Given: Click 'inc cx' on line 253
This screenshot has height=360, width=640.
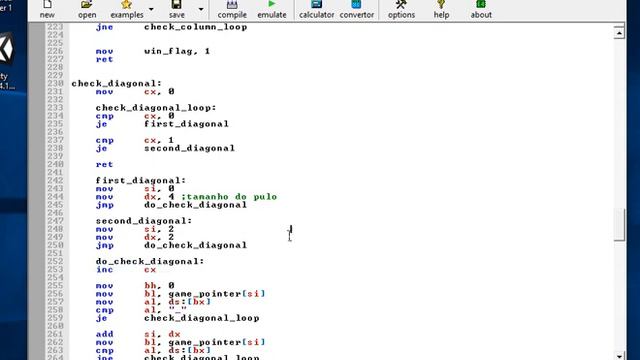Looking at the screenshot, I should [x=126, y=269].
